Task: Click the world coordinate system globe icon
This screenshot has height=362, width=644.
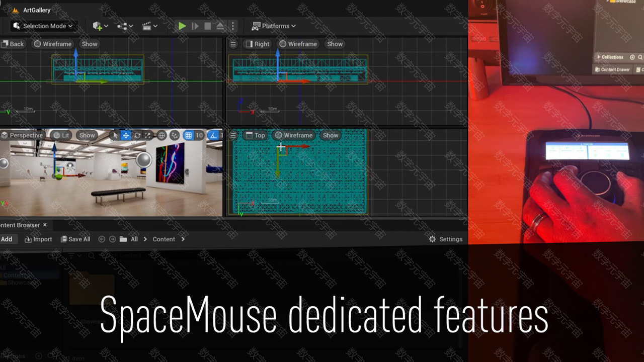Action: [x=162, y=135]
